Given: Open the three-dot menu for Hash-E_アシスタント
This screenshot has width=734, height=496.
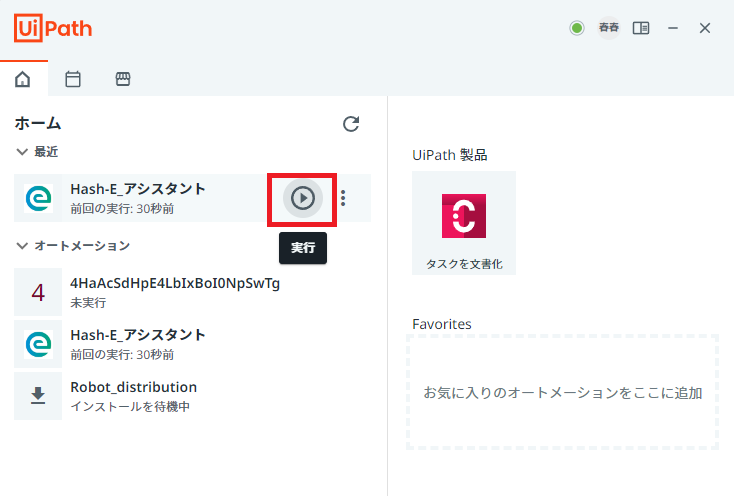Looking at the screenshot, I should [344, 198].
